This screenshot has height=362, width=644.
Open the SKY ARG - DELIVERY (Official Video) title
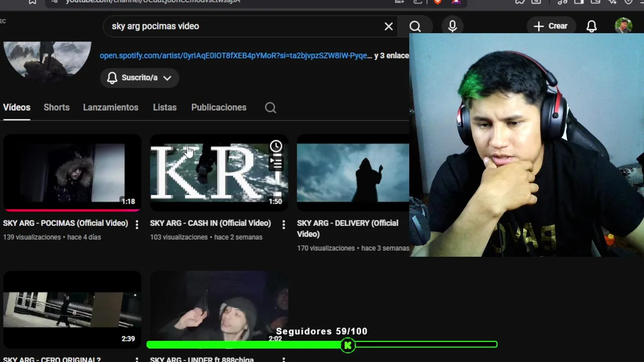pos(348,228)
